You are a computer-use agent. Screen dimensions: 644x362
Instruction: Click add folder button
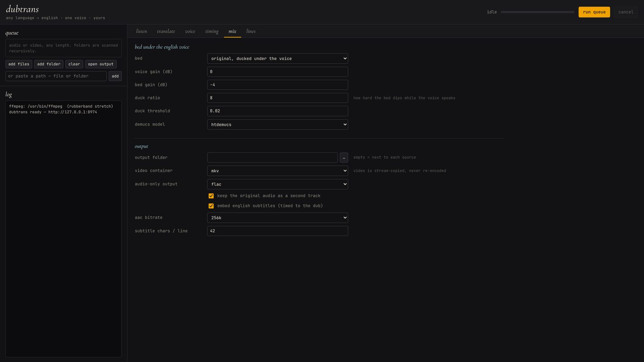[49, 64]
